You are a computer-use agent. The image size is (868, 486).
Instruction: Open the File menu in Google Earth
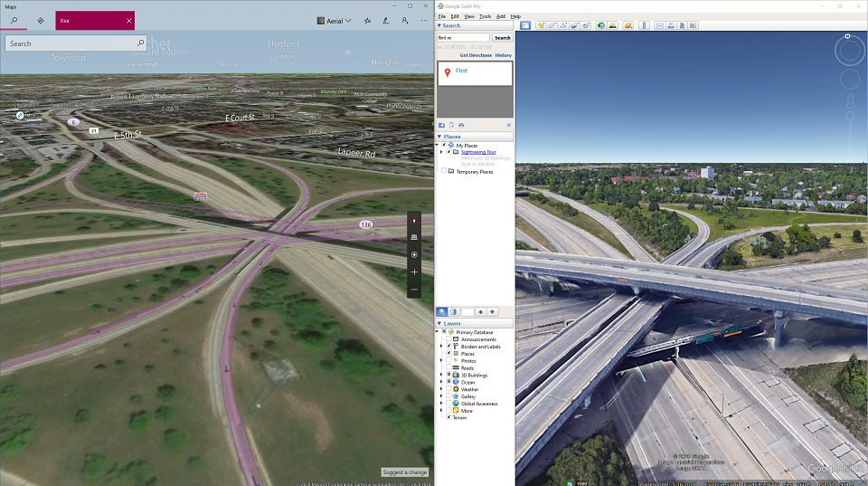(442, 16)
